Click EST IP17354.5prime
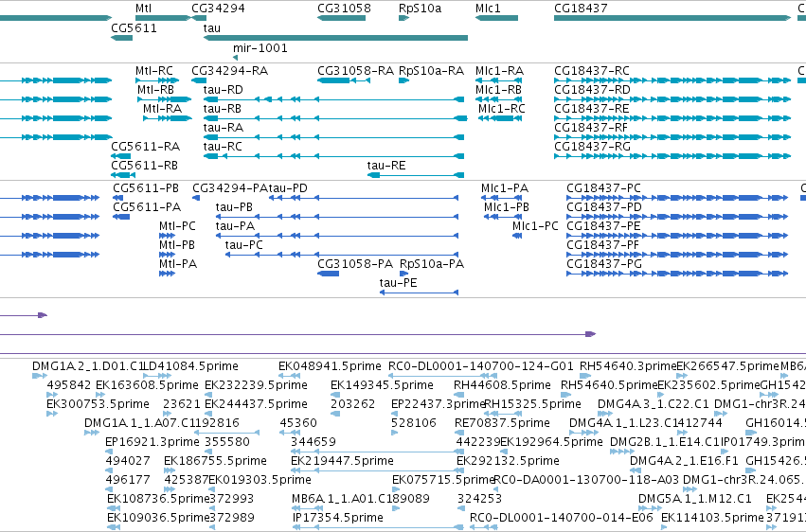 click(338, 518)
